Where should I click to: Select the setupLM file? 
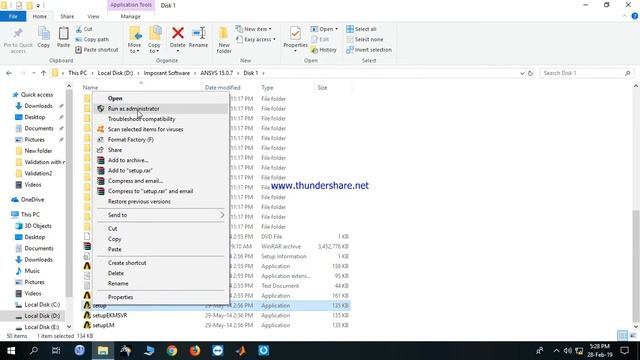click(99, 325)
